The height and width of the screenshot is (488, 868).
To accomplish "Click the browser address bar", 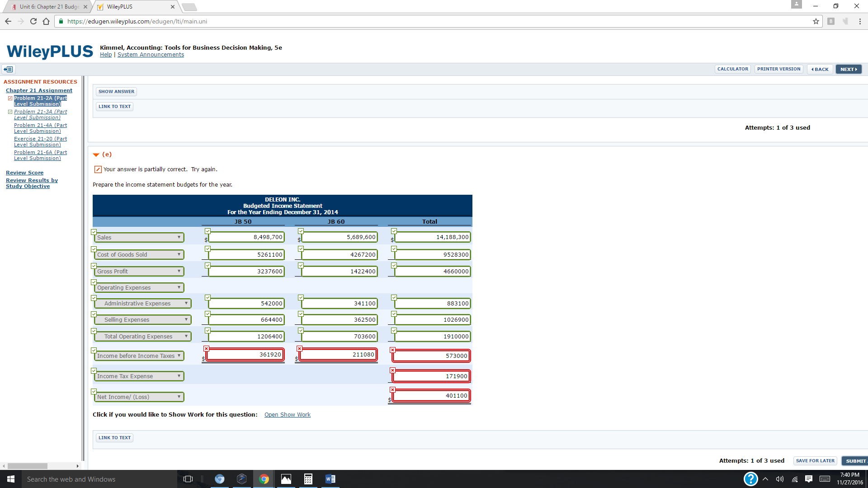I will [x=434, y=21].
